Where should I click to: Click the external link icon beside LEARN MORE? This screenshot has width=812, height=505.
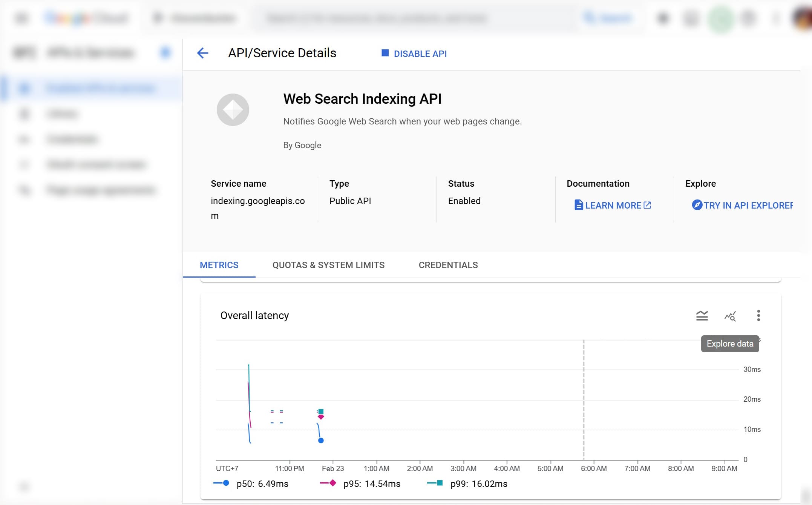tap(647, 205)
